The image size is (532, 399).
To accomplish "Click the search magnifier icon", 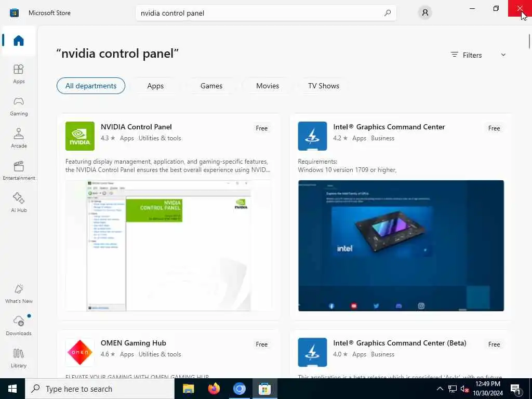I will coord(388,13).
